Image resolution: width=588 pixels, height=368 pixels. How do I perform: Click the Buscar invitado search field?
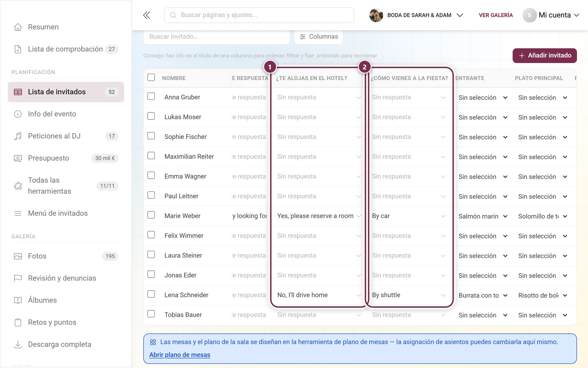click(x=216, y=37)
